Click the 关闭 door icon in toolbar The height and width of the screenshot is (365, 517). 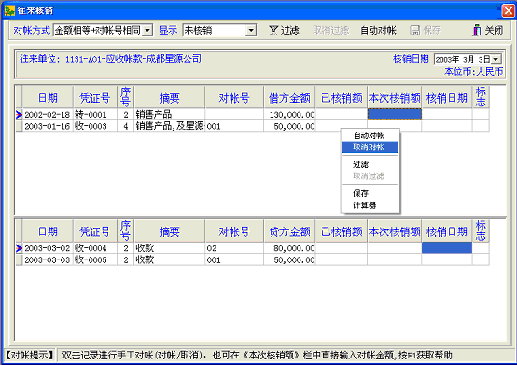[x=477, y=30]
